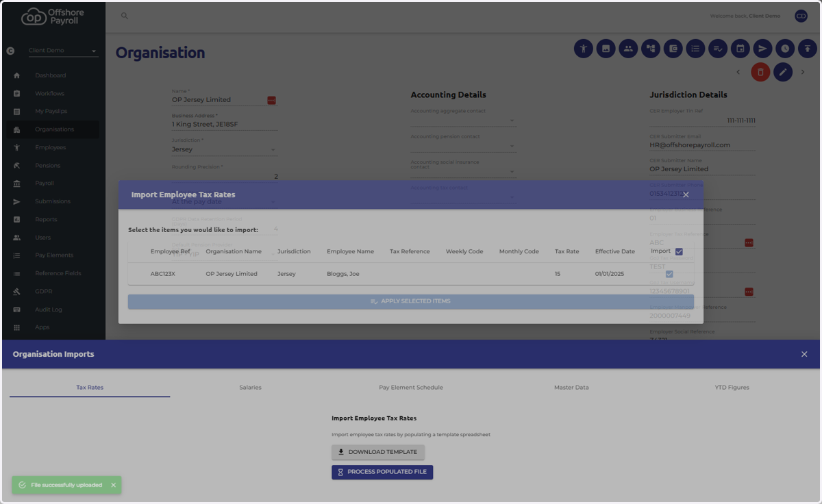Viewport: 822px width, 504px height.
Task: Open Audit Log in the sidebar
Action: tap(53, 310)
